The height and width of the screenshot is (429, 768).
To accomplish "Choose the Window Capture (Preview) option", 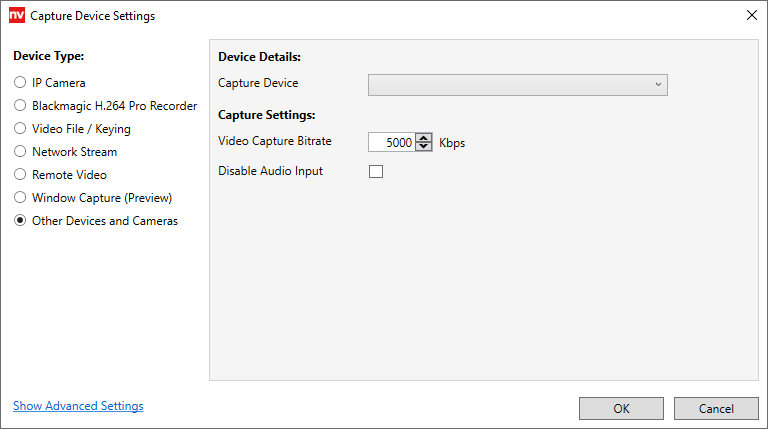I will coord(20,198).
